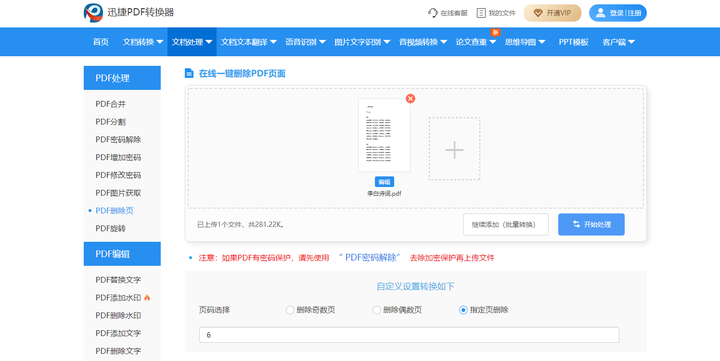Open PDF添加文字 in sidebar
The height and width of the screenshot is (361, 720).
pos(118,333)
